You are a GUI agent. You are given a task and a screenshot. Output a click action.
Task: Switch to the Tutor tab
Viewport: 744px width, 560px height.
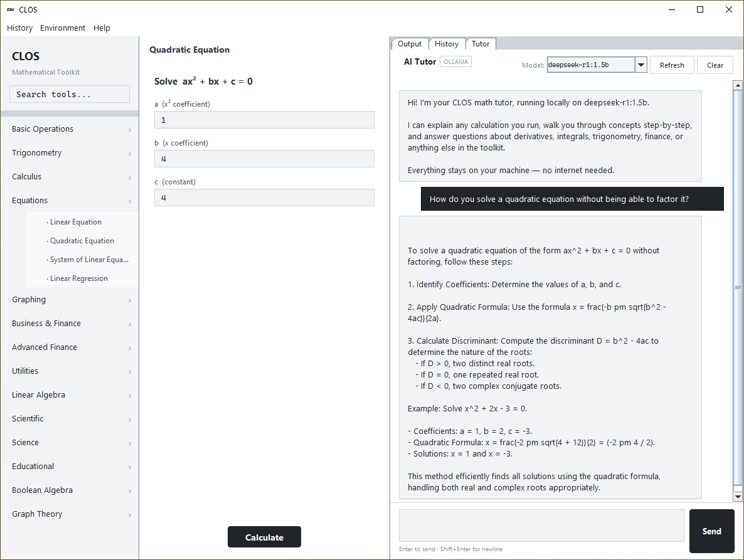coord(481,44)
